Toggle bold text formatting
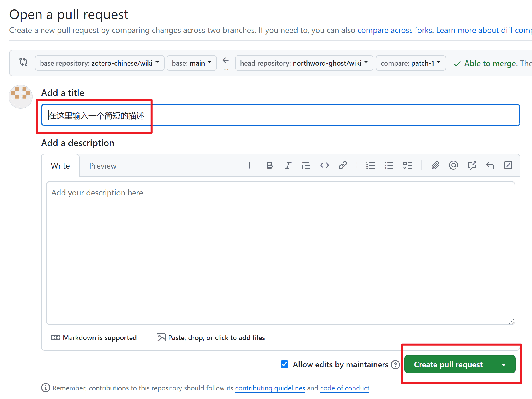The height and width of the screenshot is (399, 532). (270, 165)
